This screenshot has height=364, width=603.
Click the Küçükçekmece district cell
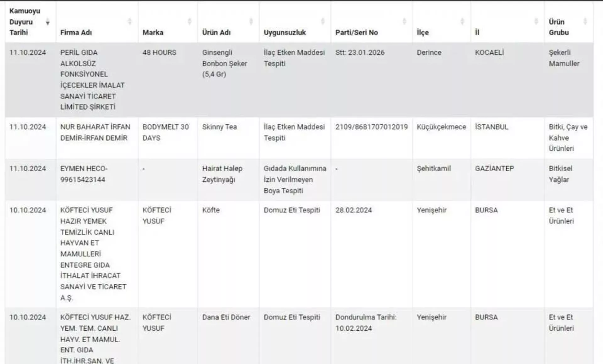click(x=441, y=127)
